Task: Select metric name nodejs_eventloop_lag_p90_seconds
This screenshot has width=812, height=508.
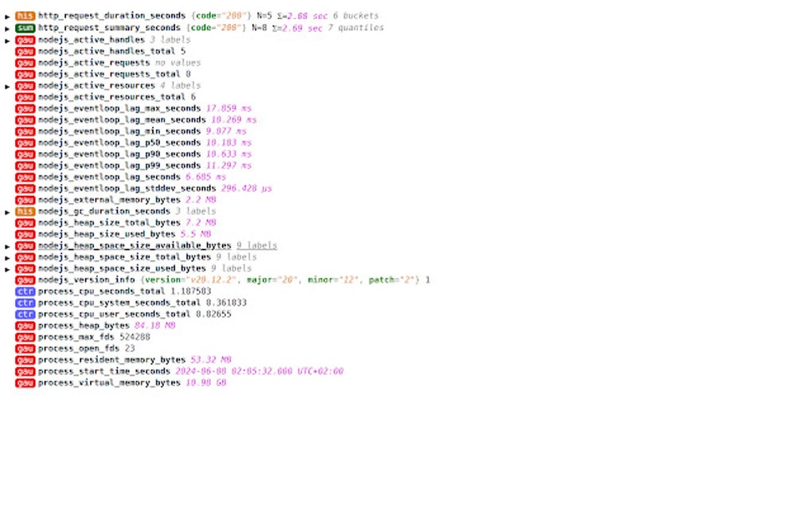Action: 119,154
